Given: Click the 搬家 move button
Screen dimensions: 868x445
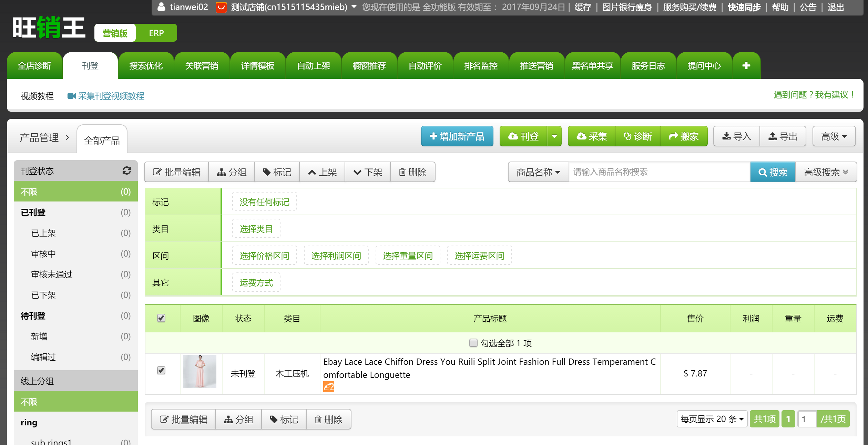Looking at the screenshot, I should [x=684, y=136].
